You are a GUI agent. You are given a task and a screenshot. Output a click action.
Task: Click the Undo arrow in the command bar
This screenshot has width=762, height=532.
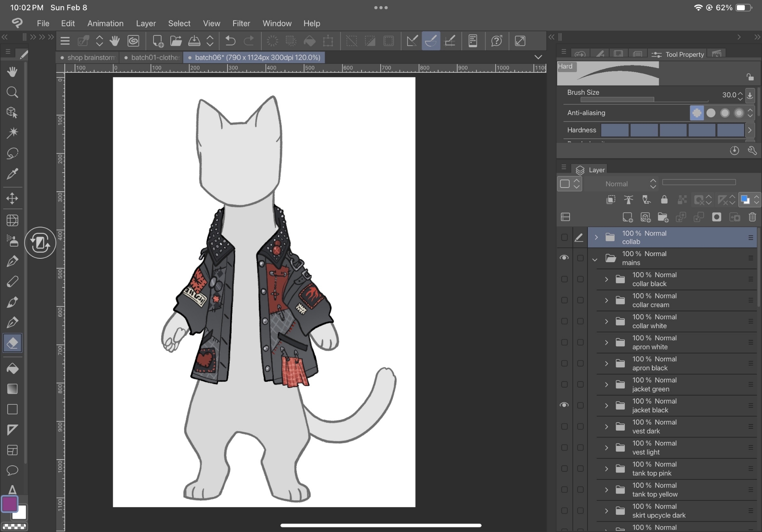[230, 41]
